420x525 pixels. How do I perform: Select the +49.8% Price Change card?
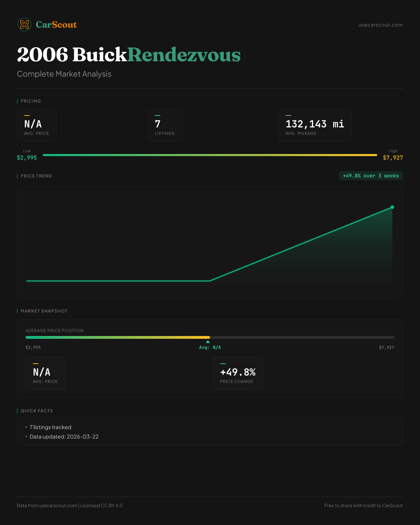[x=238, y=373]
